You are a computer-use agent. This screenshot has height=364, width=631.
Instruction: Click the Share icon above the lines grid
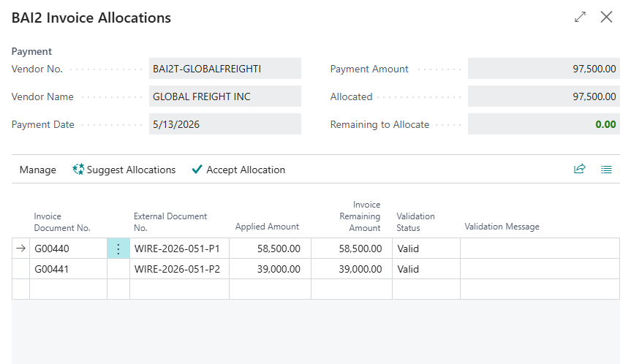coord(580,169)
